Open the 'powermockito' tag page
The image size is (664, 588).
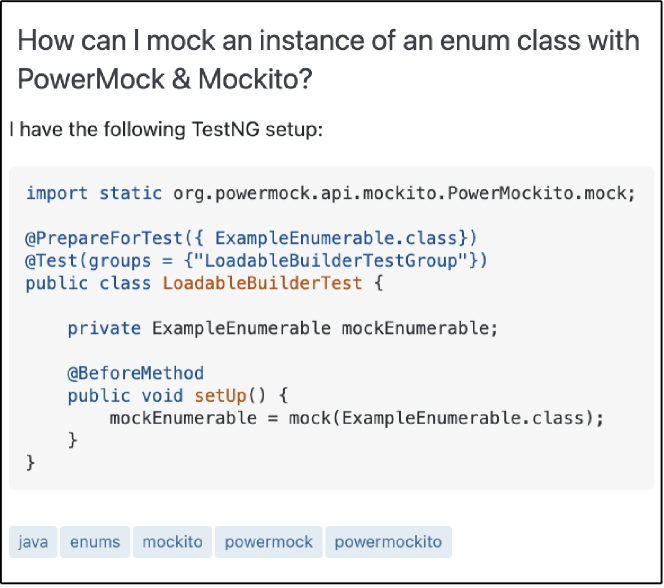[388, 542]
